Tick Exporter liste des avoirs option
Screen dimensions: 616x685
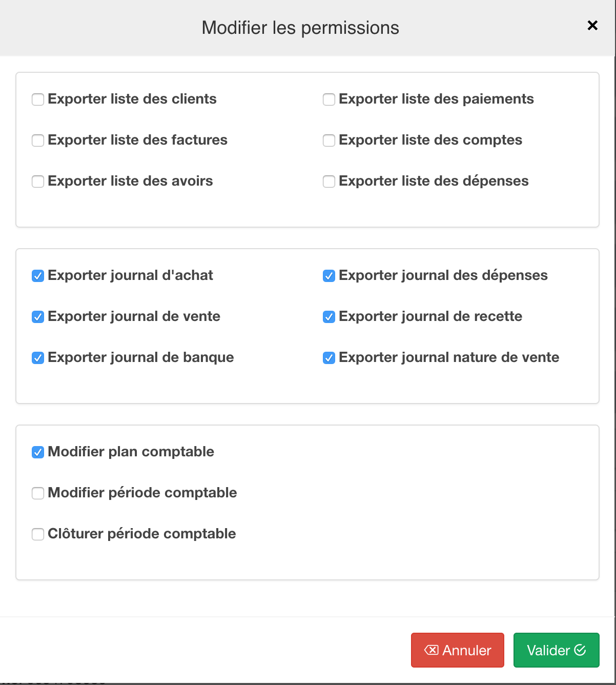(x=38, y=182)
